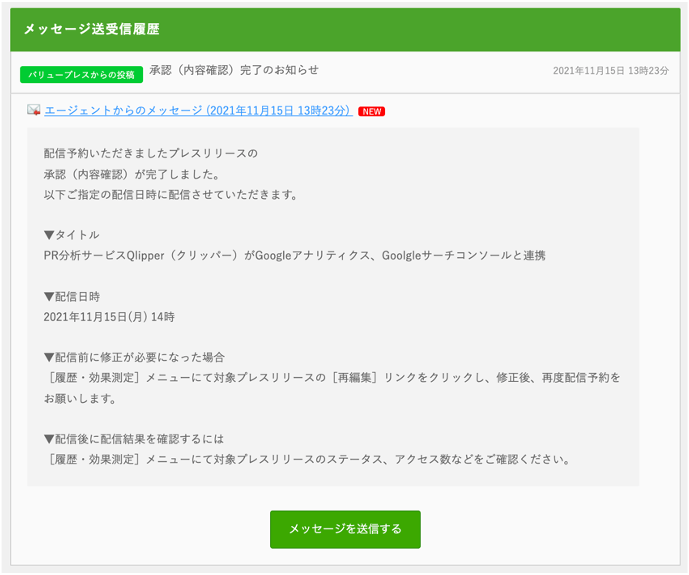Click the ▼配信前に修正が必要になった場合 heading

coord(134,357)
